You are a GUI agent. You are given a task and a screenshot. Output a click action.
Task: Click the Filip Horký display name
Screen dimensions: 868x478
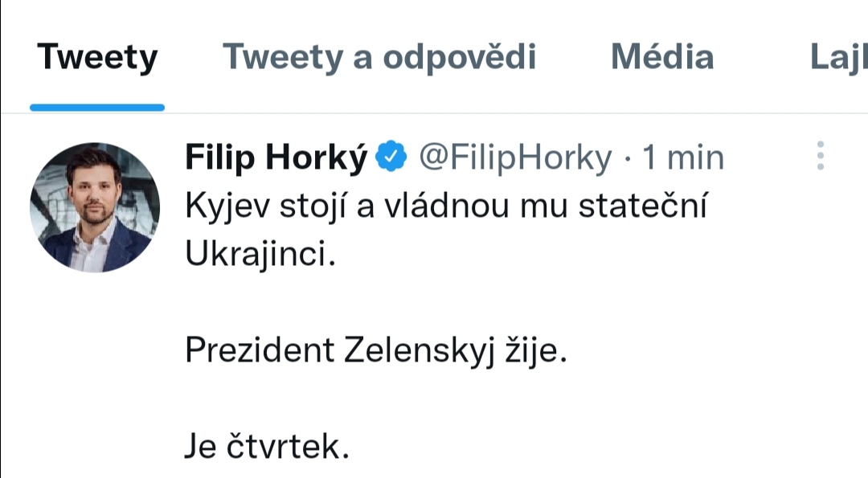click(x=276, y=158)
